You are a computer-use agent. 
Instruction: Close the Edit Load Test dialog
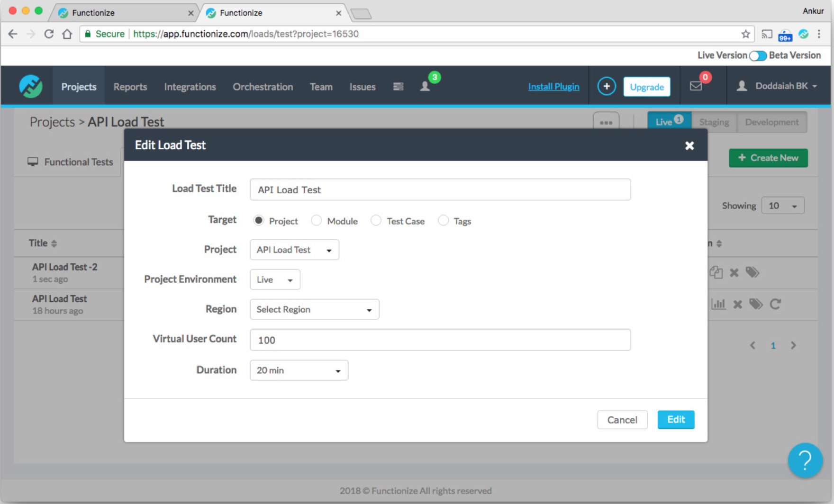point(689,145)
